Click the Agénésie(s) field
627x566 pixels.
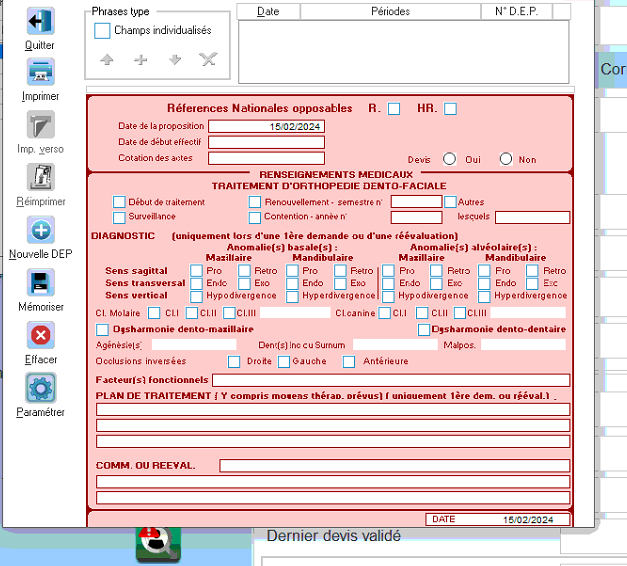pos(194,344)
